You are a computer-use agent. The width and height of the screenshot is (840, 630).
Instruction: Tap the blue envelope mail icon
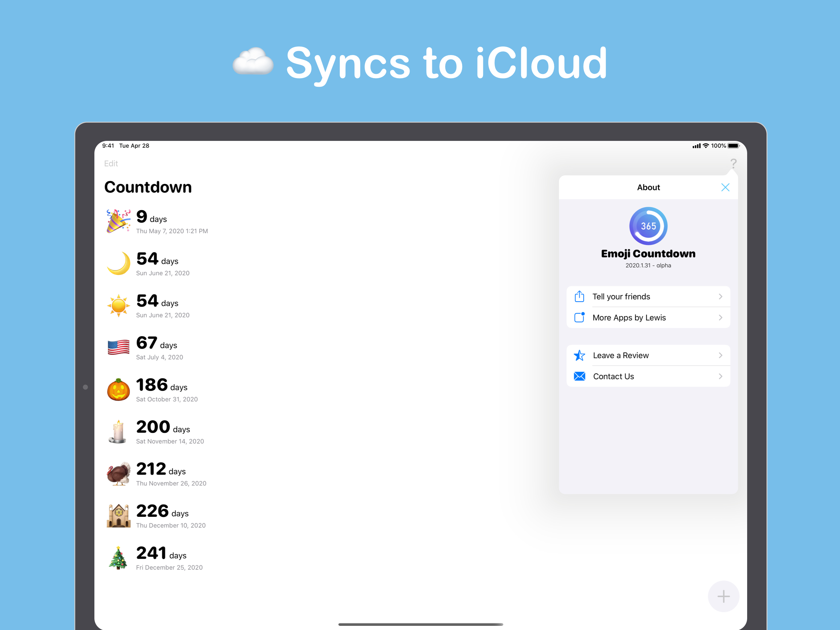pyautogui.click(x=579, y=376)
